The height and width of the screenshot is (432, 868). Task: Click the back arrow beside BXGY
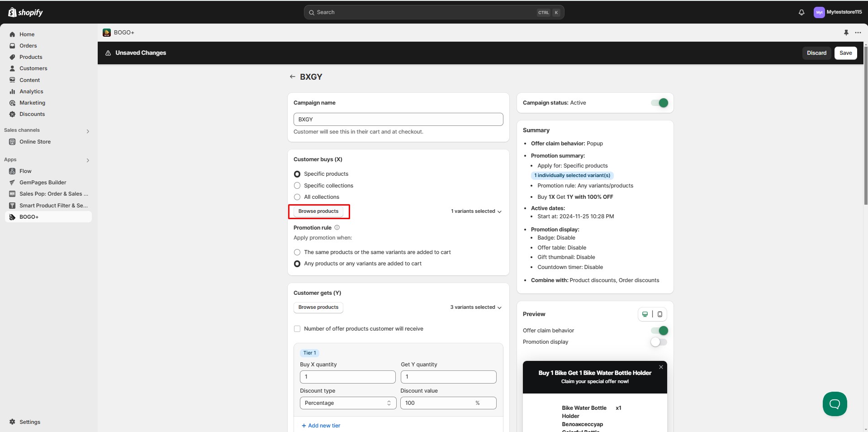pyautogui.click(x=293, y=77)
